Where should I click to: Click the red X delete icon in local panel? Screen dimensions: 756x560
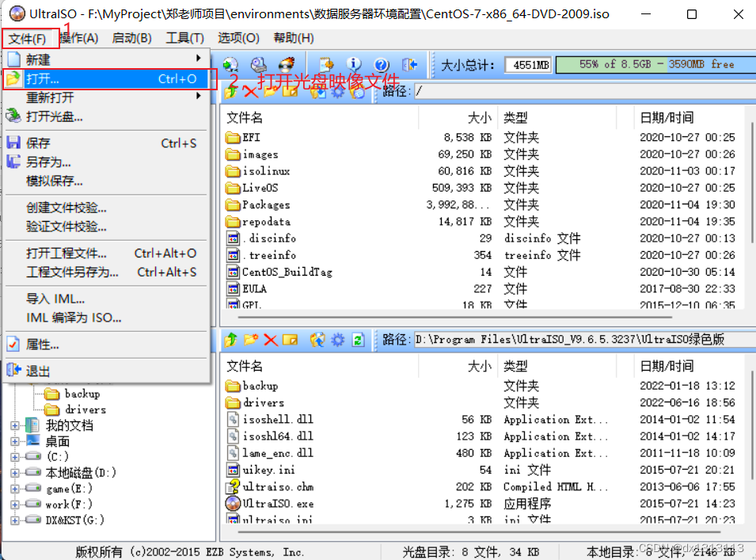pos(270,341)
